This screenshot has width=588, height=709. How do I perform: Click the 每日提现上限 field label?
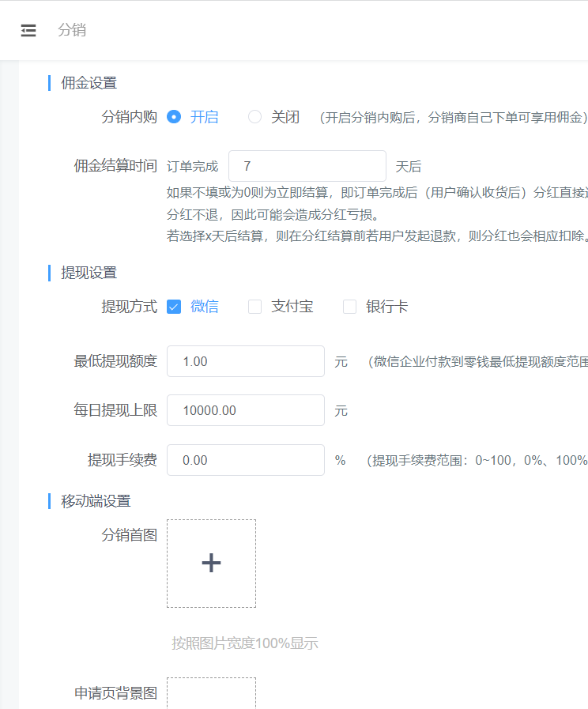click(115, 410)
